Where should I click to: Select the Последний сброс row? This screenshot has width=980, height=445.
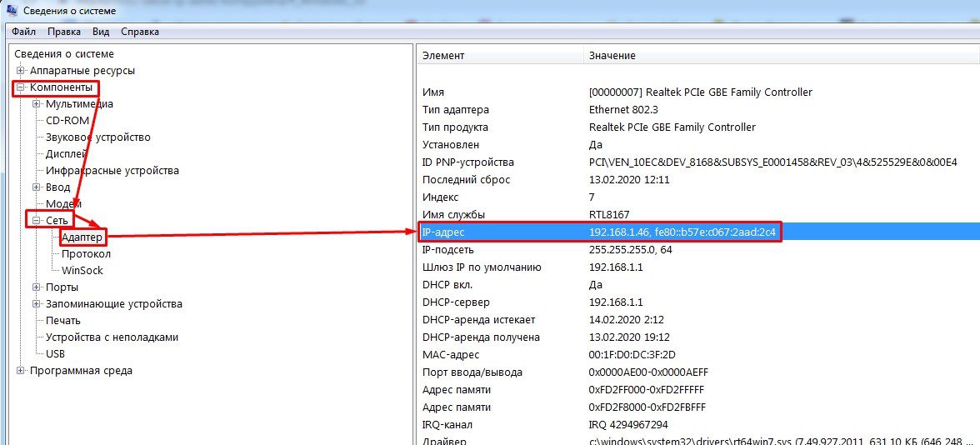click(698, 179)
